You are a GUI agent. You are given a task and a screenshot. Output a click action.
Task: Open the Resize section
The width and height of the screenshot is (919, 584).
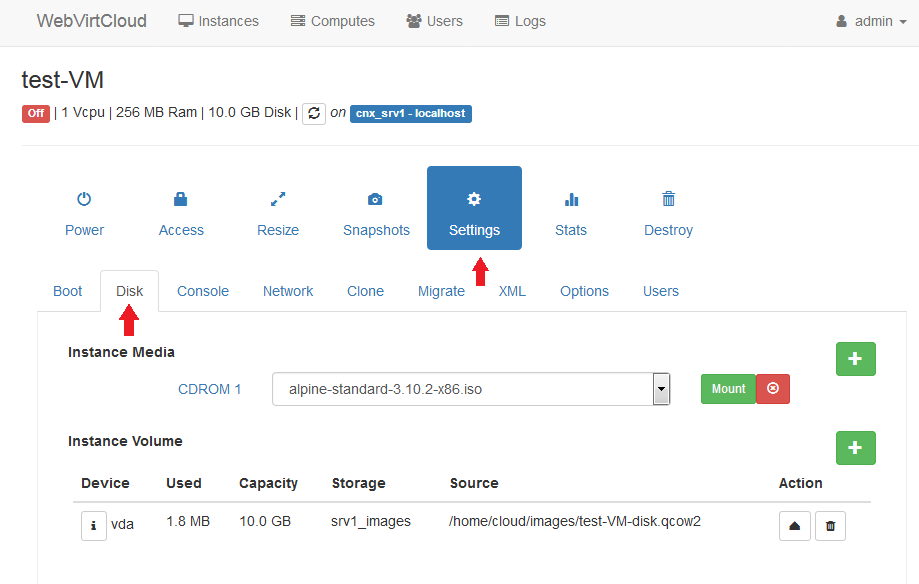[278, 214]
